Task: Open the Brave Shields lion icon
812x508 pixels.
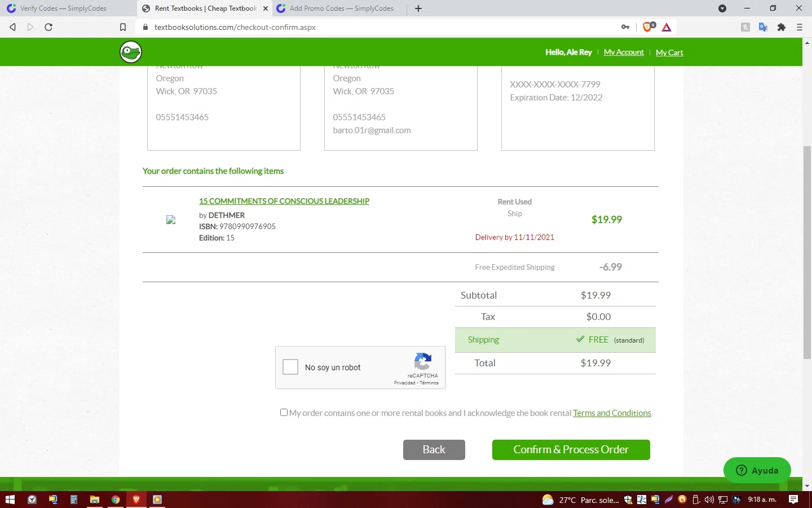Action: point(648,27)
